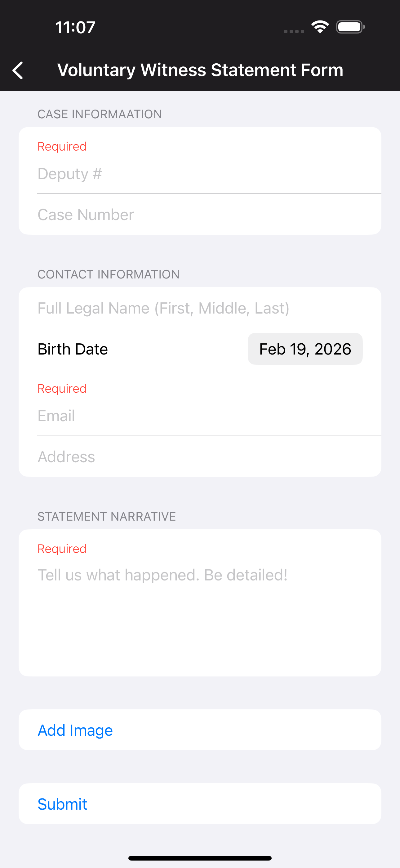Image resolution: width=400 pixels, height=868 pixels.
Task: Tap the CONTACT INFORMATION section header
Action: (109, 274)
